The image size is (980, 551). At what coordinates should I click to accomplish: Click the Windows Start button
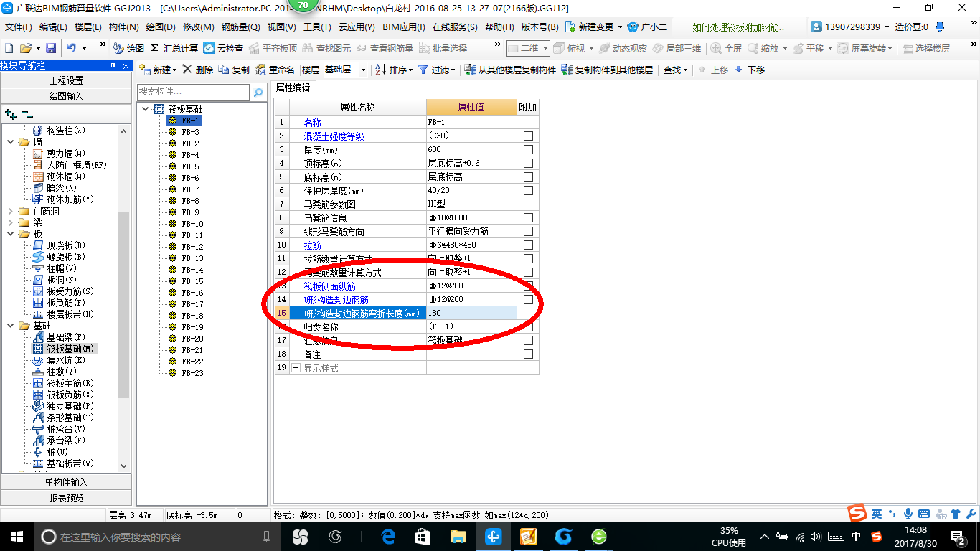coord(17,536)
